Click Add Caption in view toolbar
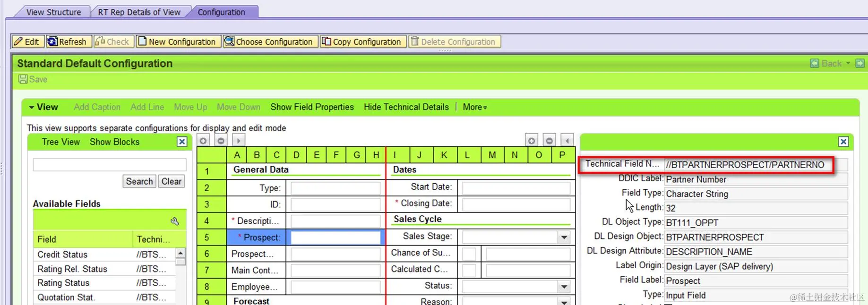868x305 pixels. [97, 107]
